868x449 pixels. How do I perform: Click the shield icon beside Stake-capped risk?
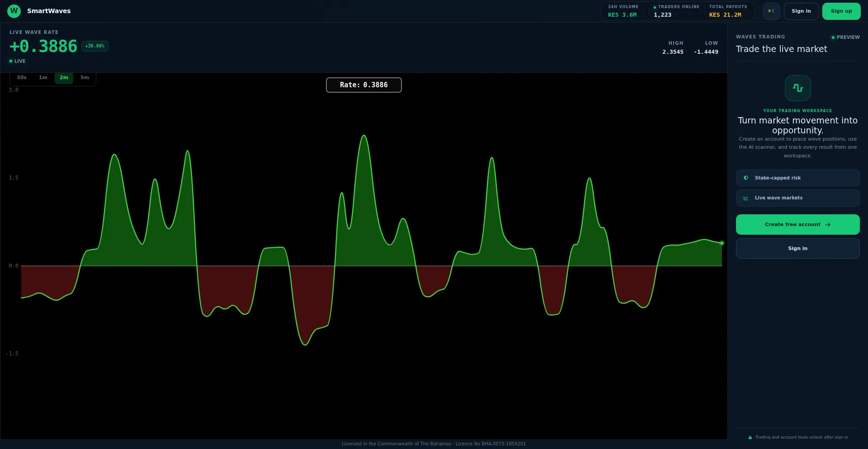(746, 178)
